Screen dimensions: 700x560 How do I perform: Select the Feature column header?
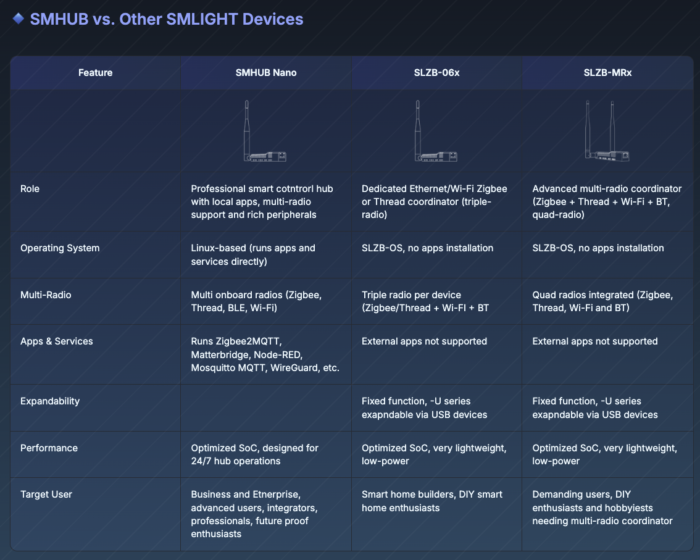pos(95,72)
